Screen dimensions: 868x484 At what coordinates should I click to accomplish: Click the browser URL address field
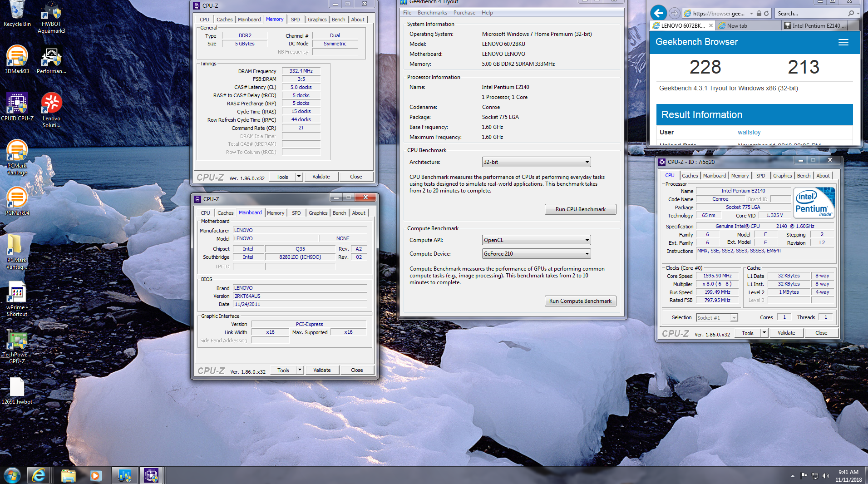[719, 13]
